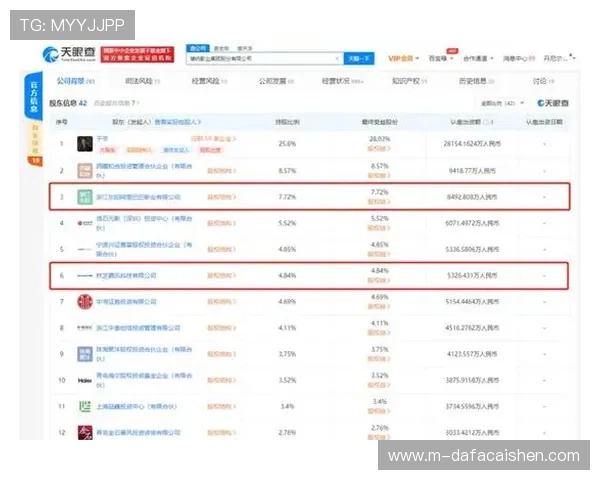Open the 消息中心 notifications link

(x=518, y=59)
